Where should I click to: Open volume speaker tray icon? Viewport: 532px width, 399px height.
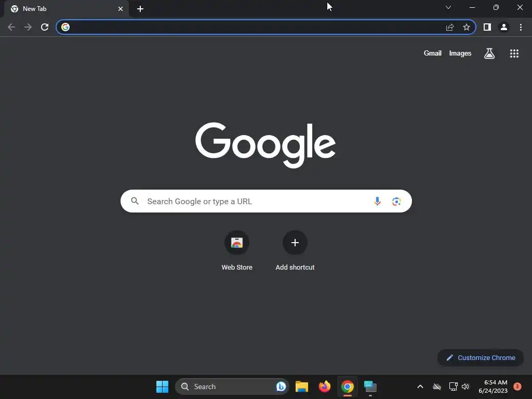[x=465, y=387]
